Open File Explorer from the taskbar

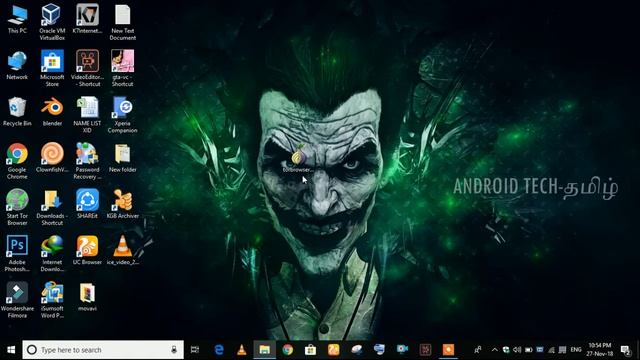(x=264, y=350)
